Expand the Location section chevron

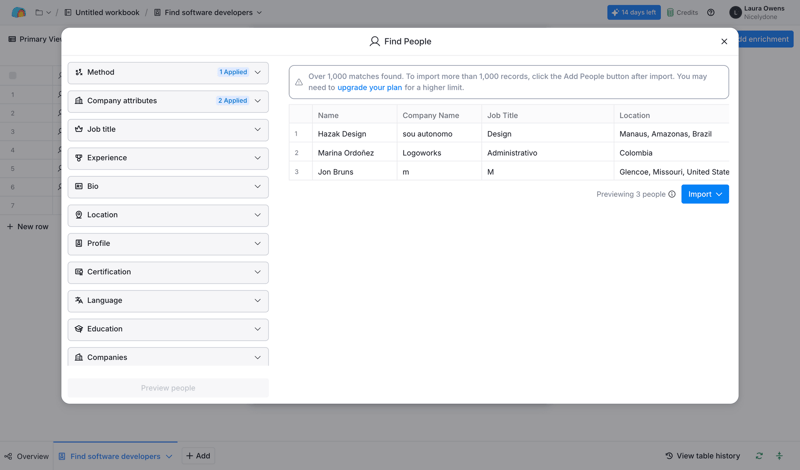coord(258,215)
